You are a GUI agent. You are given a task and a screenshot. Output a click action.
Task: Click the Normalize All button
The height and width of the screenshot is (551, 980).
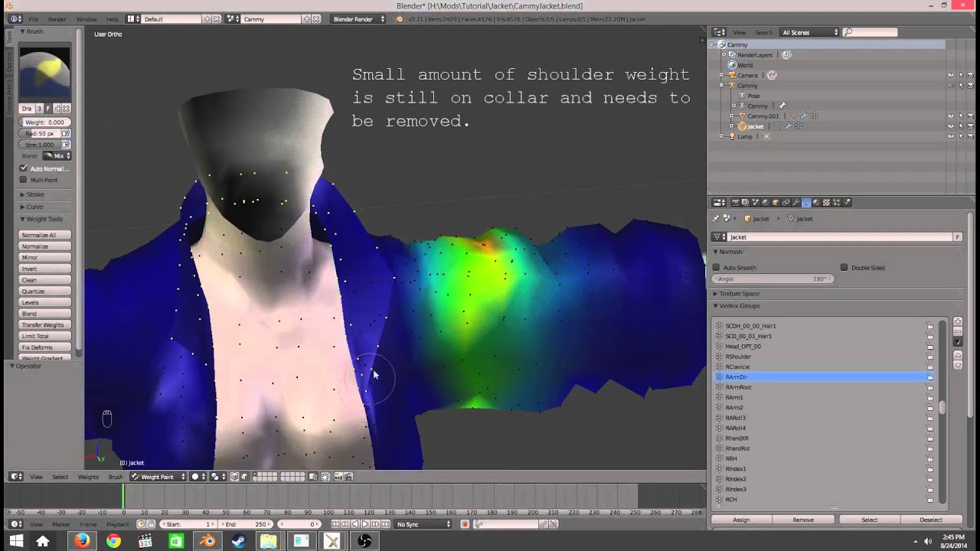45,235
